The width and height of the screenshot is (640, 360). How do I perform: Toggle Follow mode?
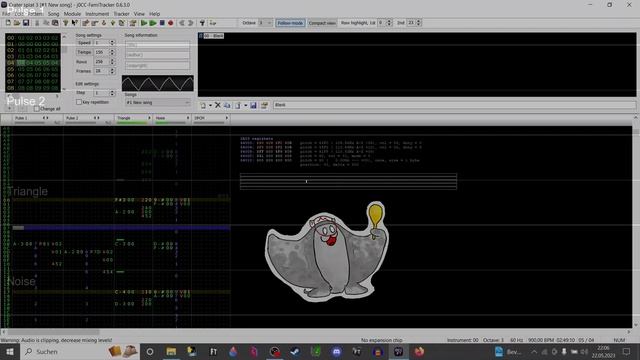click(x=290, y=23)
